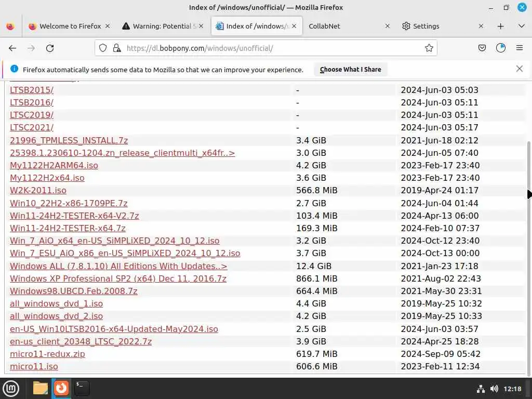Download Win_7_ESU_AiO_x86 SiMPLiXED iso

(x=125, y=254)
